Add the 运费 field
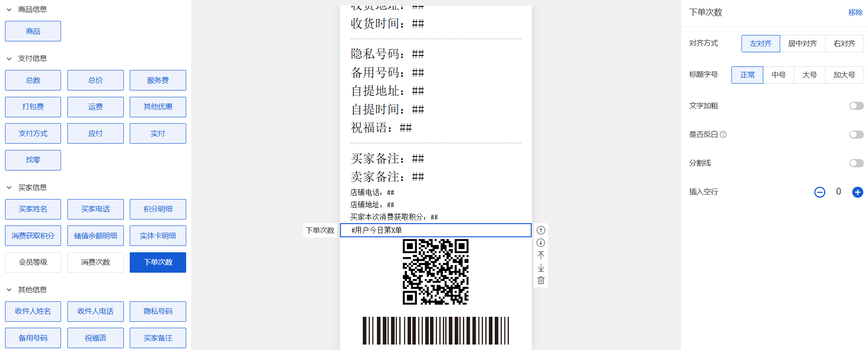This screenshot has width=868, height=350. pyautogui.click(x=95, y=107)
